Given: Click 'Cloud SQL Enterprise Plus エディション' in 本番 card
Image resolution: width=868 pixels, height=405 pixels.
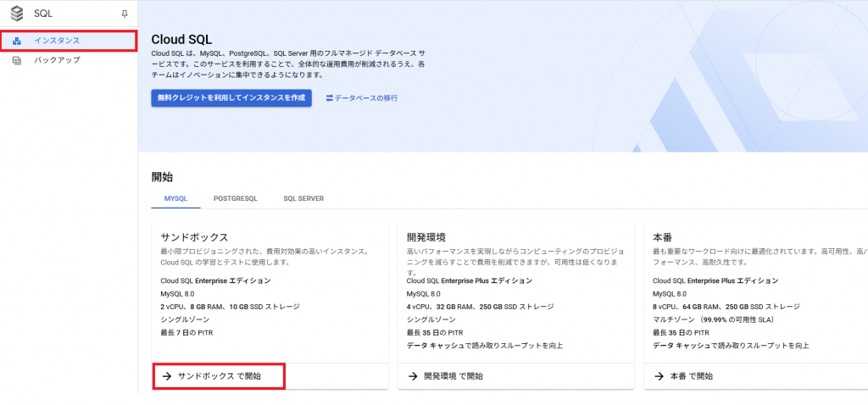Looking at the screenshot, I should [715, 280].
